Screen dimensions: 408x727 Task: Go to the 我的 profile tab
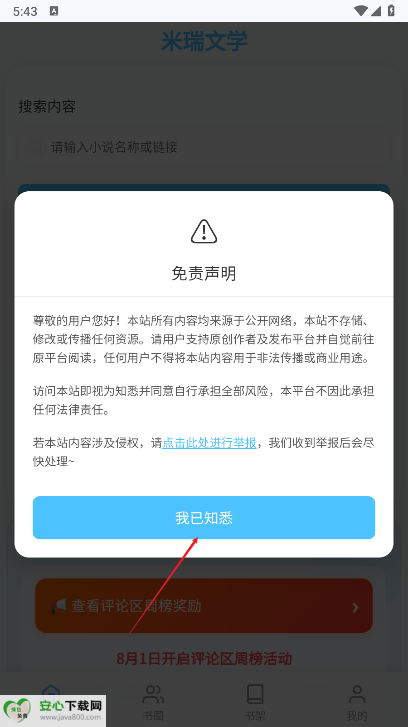coord(357,702)
